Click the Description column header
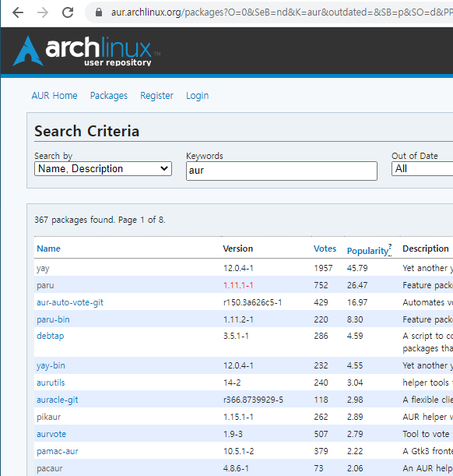Image resolution: width=453 pixels, height=476 pixels. (x=426, y=249)
